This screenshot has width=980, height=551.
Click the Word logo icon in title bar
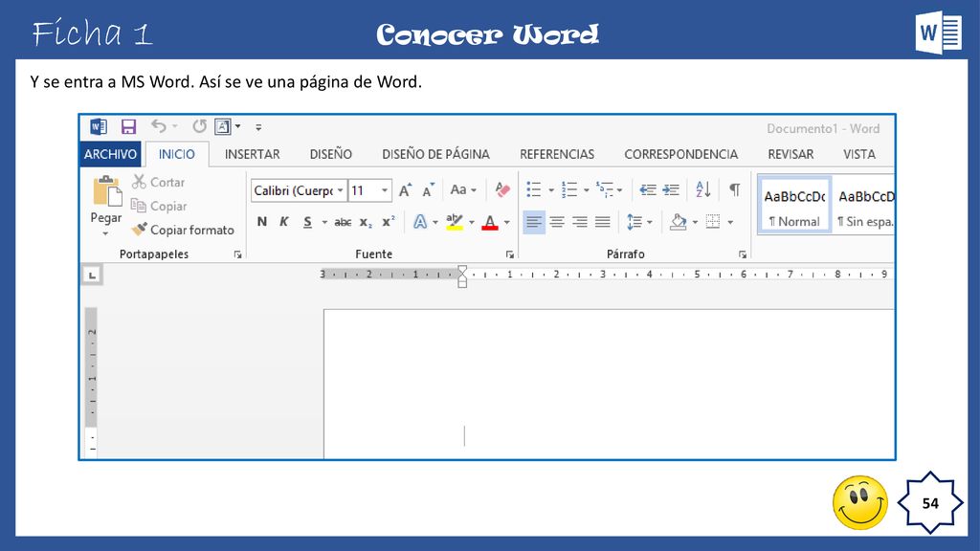pos(99,127)
